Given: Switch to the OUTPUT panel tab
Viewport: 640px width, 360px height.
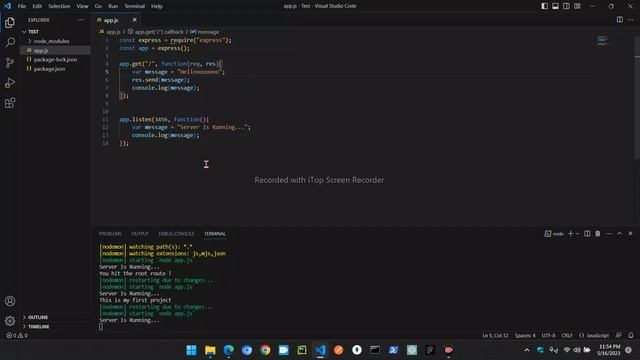Looking at the screenshot, I should coord(140,234).
